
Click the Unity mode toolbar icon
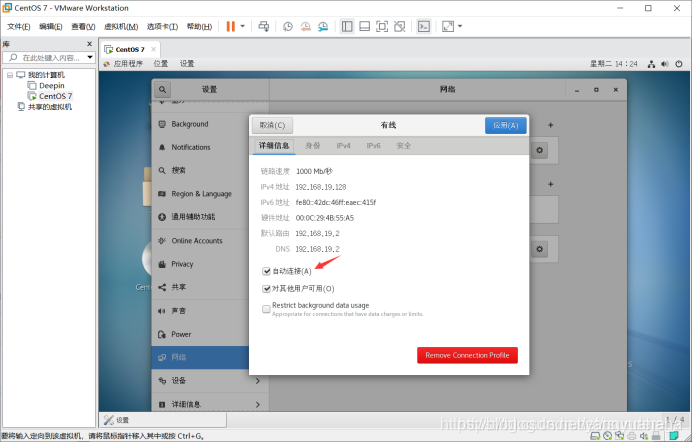click(x=399, y=26)
